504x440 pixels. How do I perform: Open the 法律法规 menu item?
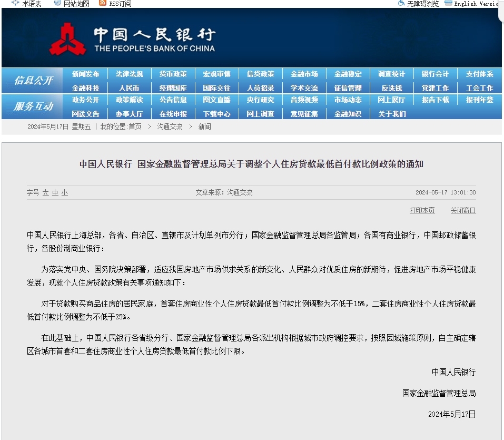(x=129, y=74)
